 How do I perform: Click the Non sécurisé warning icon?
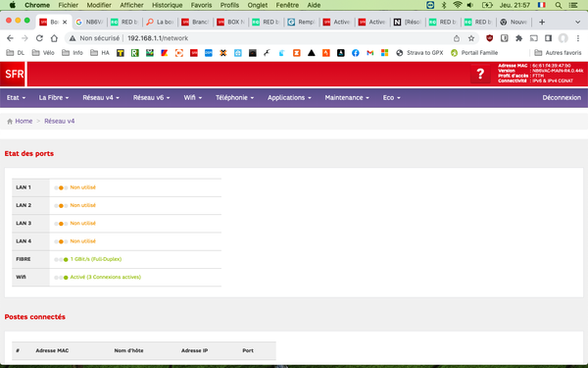point(73,38)
